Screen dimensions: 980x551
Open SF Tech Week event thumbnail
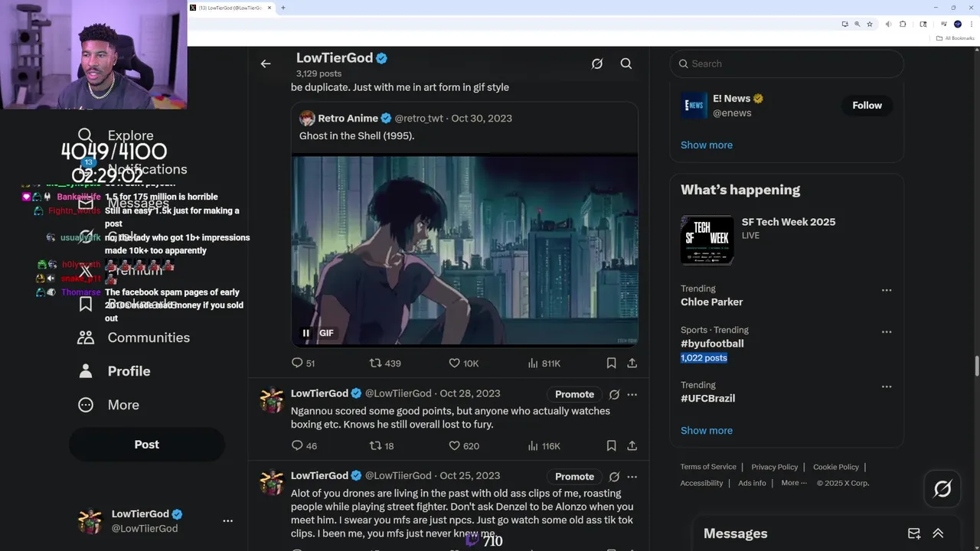[707, 239]
